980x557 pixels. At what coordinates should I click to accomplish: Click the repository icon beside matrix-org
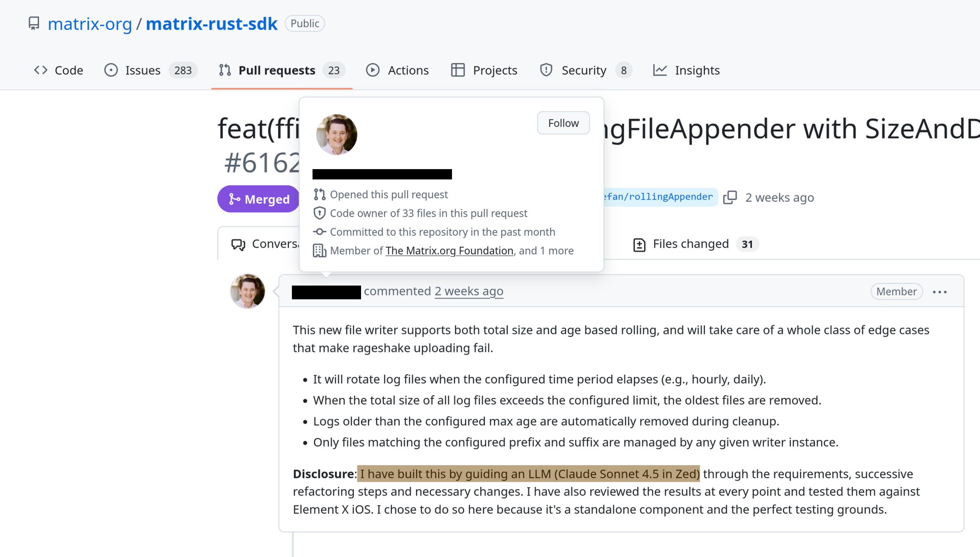point(34,23)
